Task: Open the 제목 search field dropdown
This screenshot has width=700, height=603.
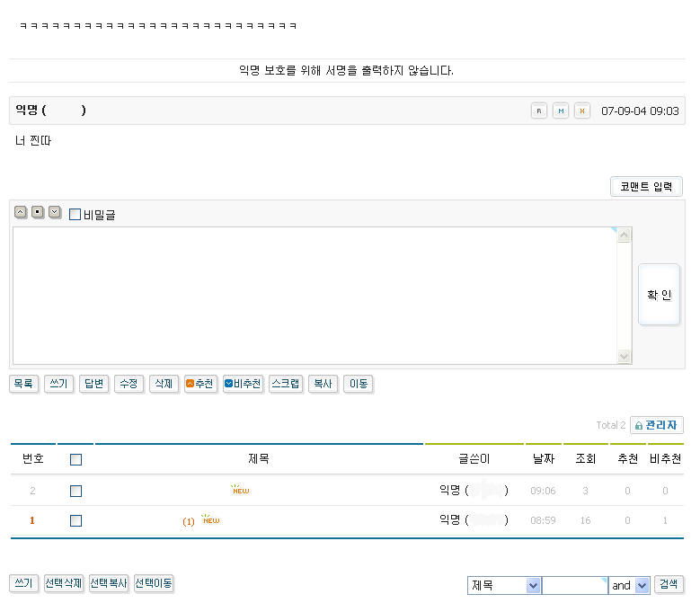Action: (x=533, y=585)
